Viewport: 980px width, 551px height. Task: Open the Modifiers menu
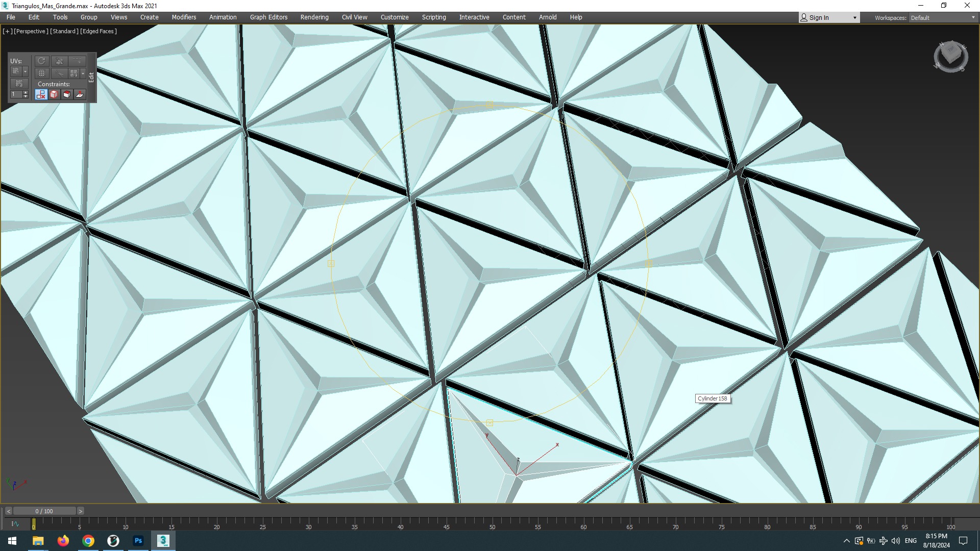tap(184, 17)
